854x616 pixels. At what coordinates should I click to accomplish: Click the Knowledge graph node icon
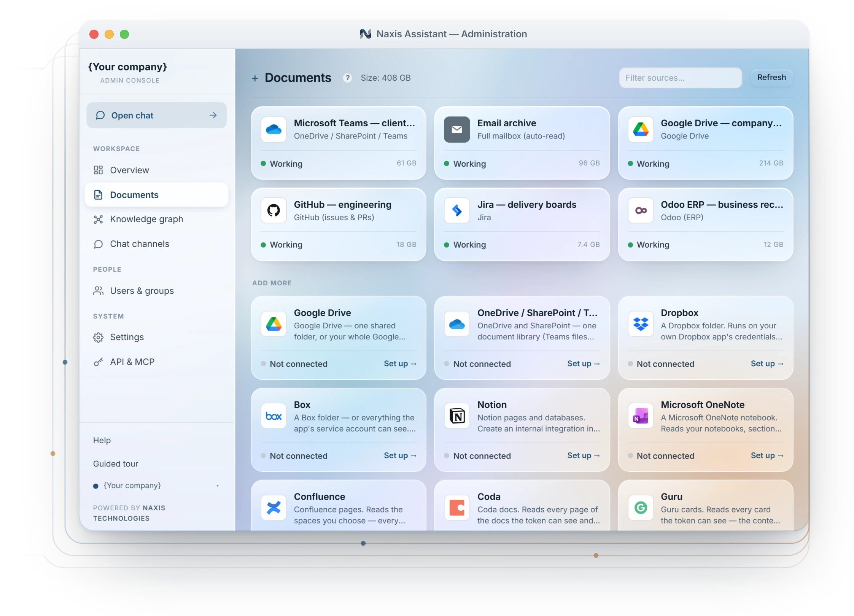(x=98, y=219)
